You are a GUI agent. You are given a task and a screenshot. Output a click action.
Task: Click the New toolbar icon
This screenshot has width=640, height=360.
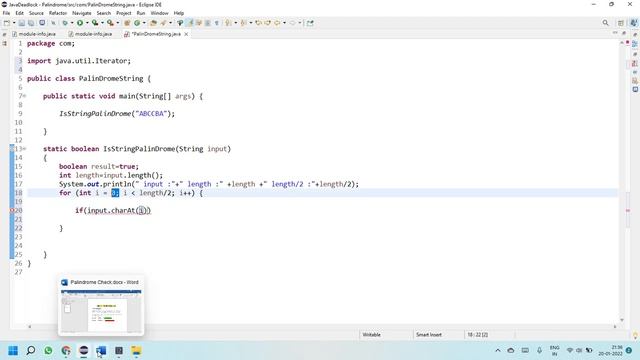point(7,23)
